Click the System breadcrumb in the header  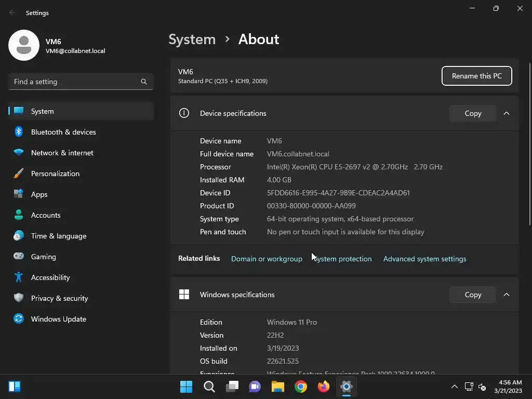point(192,39)
